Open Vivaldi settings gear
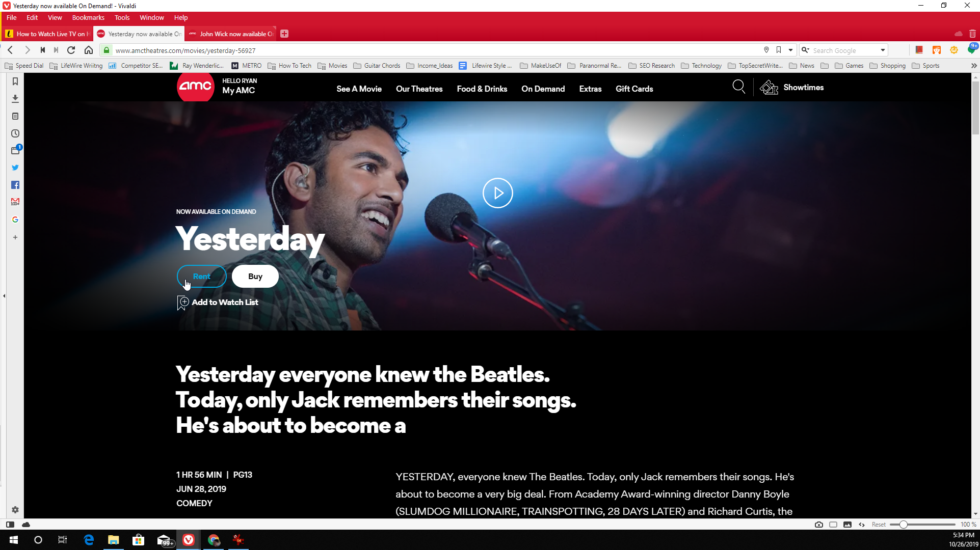This screenshot has width=980, height=550. pos(15,510)
